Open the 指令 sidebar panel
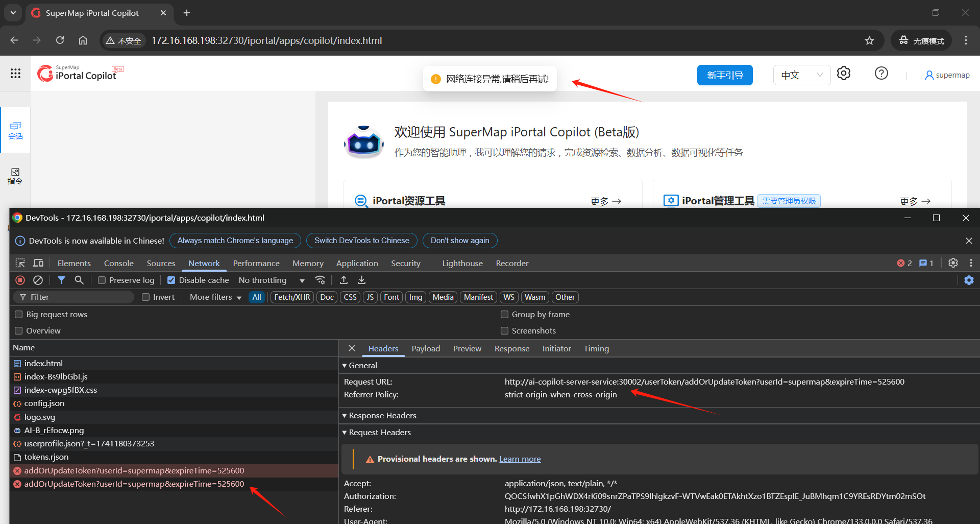The height and width of the screenshot is (524, 980). [15, 176]
